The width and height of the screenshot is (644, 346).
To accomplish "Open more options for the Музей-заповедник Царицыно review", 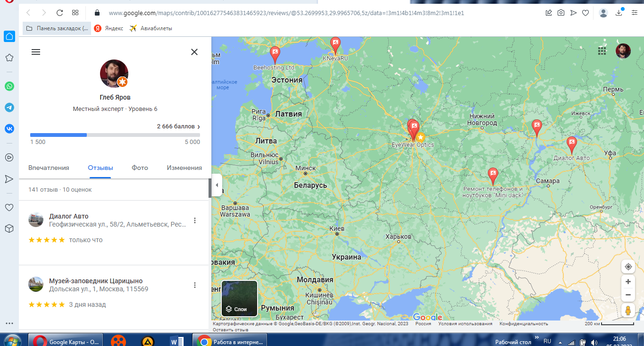I will click(195, 285).
